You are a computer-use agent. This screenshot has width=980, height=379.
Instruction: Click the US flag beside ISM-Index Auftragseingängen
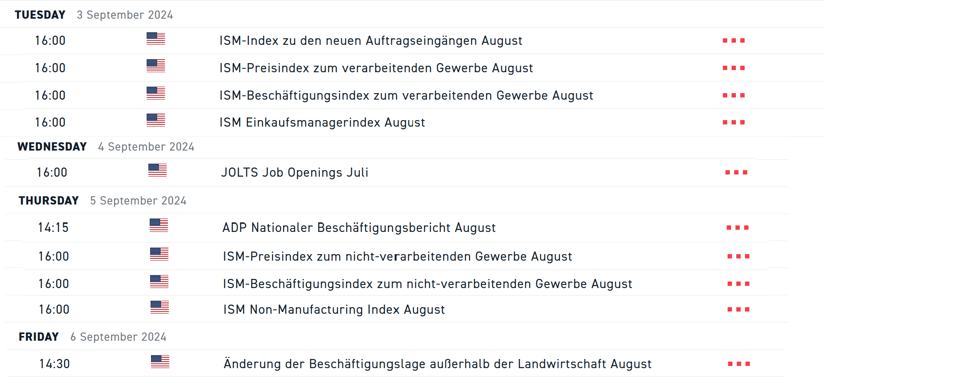tap(156, 39)
